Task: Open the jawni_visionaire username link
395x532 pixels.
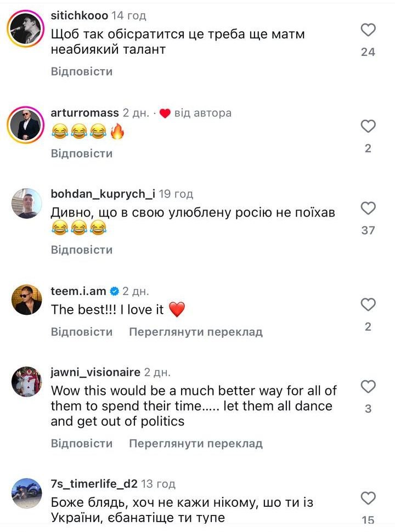Action: pyautogui.click(x=95, y=372)
